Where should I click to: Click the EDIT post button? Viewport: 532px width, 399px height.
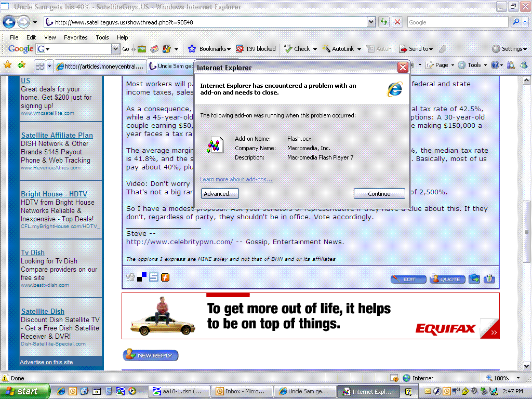coord(408,279)
